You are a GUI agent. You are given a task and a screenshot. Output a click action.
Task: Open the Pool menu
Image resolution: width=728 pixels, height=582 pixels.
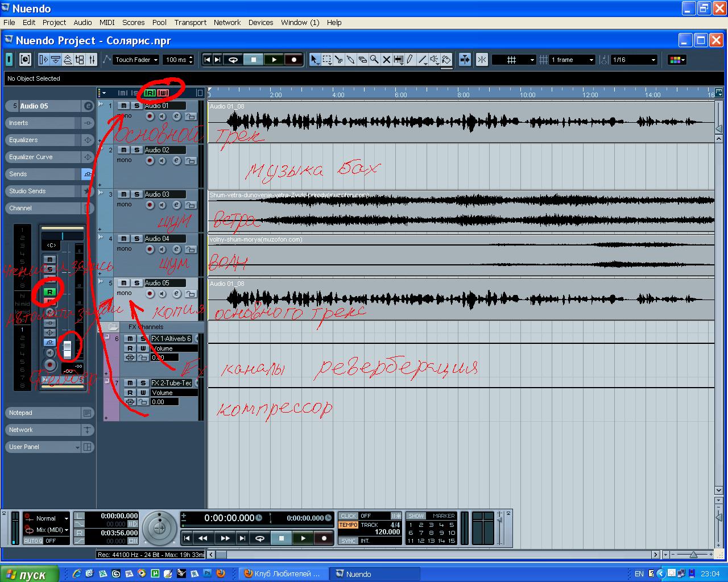pos(159,23)
